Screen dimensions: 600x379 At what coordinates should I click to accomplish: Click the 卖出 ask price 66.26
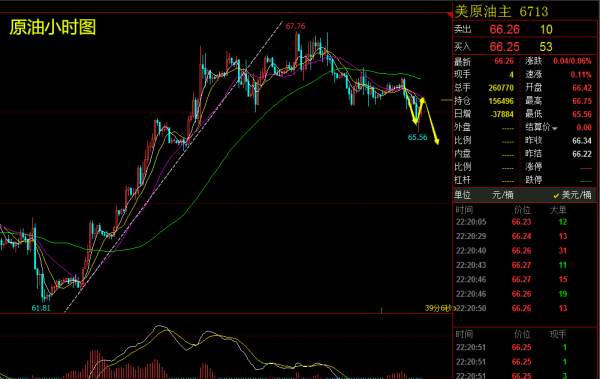[x=504, y=29]
